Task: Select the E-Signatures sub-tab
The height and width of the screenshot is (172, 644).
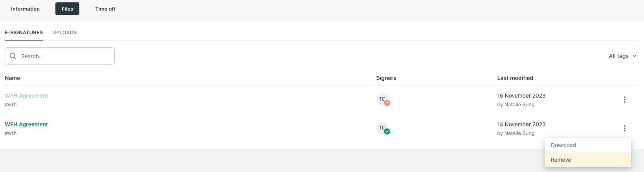Action: tap(24, 33)
